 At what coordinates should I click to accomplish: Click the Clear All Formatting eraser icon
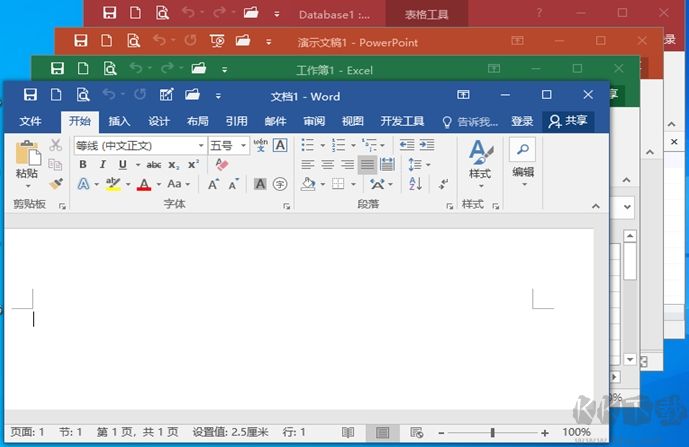pyautogui.click(x=222, y=165)
